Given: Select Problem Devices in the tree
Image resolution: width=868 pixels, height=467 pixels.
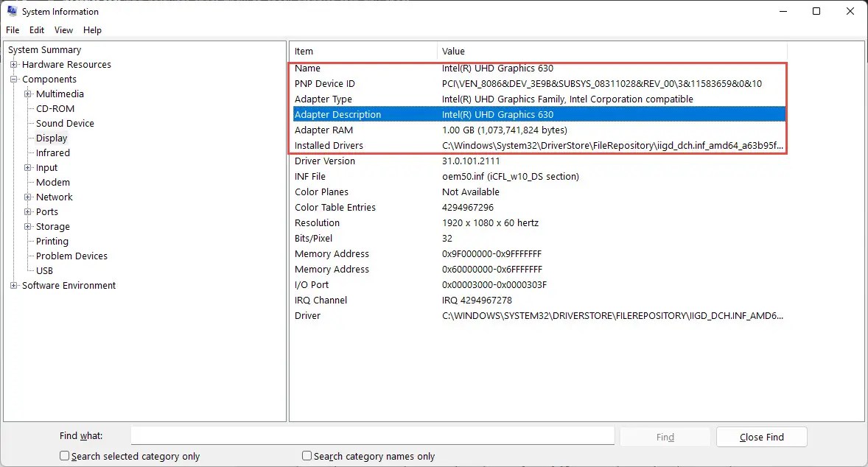Looking at the screenshot, I should click(x=71, y=256).
